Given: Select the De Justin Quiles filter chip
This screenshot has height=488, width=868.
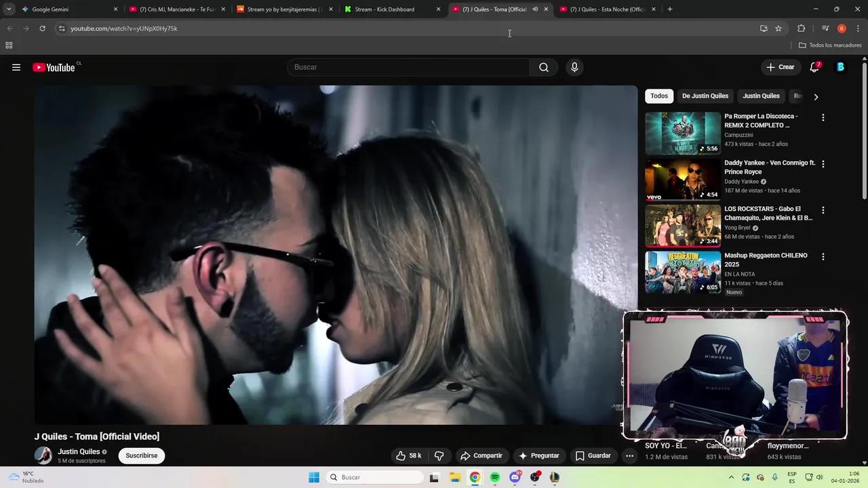Looking at the screenshot, I should pyautogui.click(x=705, y=96).
